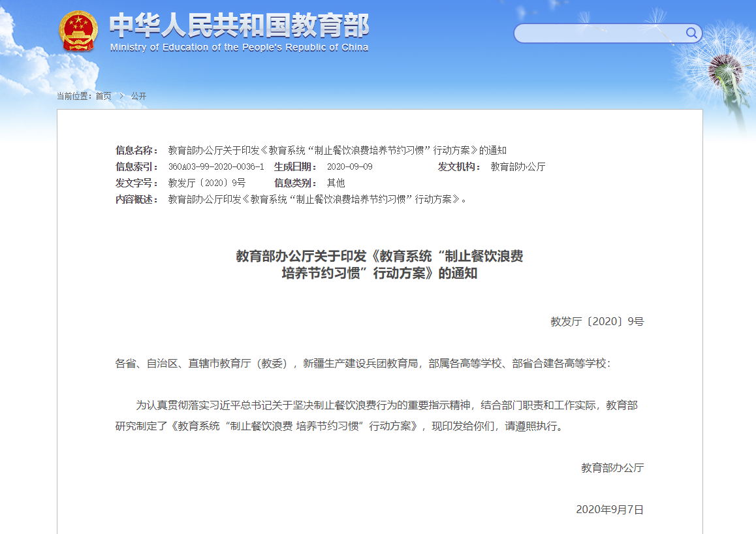Click the 生成日期 value 2020-09-09
Screen dimensions: 756x534
(349, 166)
